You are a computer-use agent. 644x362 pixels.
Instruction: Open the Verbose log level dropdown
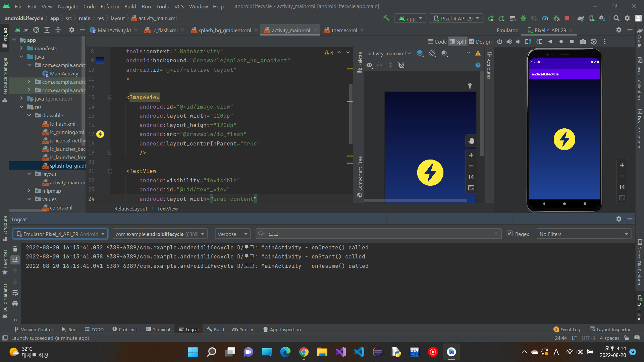coord(232,234)
